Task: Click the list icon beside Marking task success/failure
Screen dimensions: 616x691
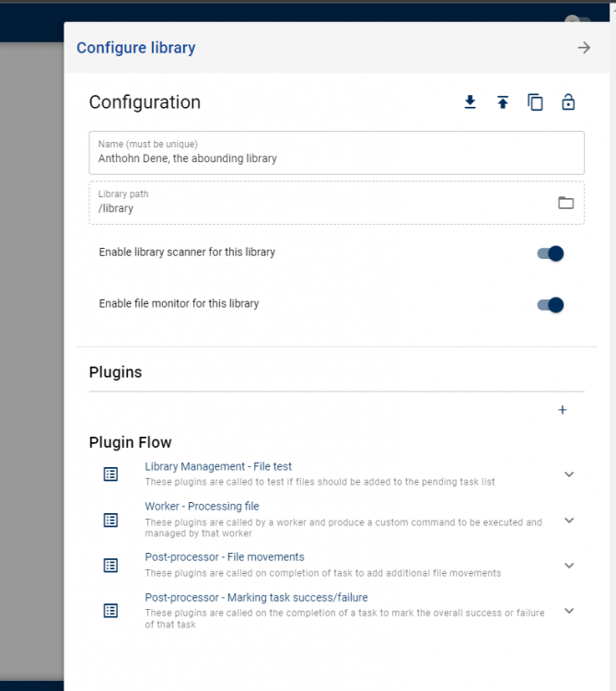Action: point(110,611)
